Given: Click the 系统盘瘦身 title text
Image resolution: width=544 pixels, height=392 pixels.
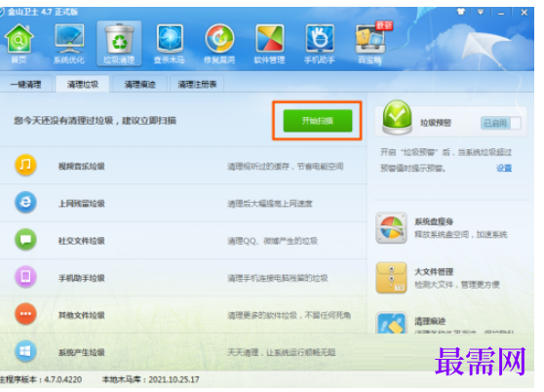Looking at the screenshot, I should click(x=434, y=221).
